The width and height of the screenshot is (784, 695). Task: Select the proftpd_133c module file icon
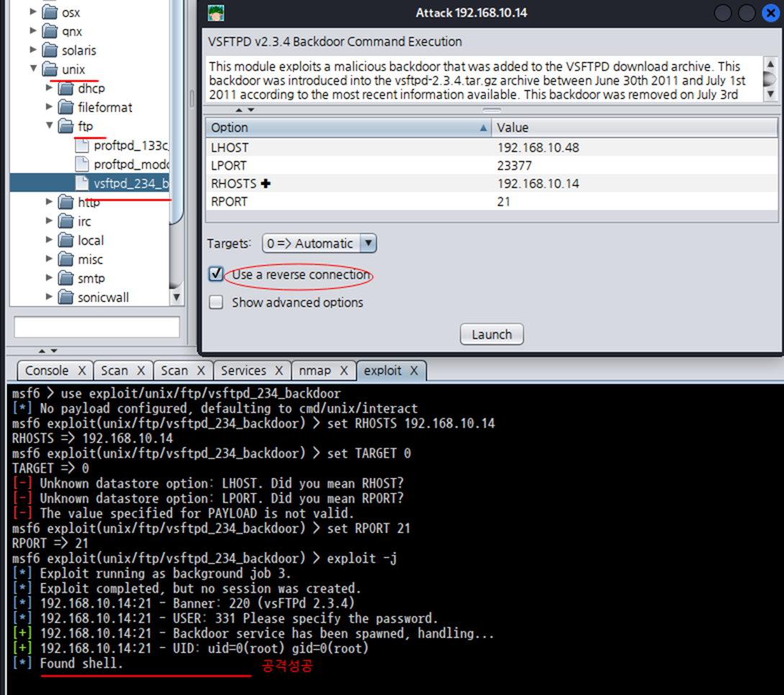(81, 145)
